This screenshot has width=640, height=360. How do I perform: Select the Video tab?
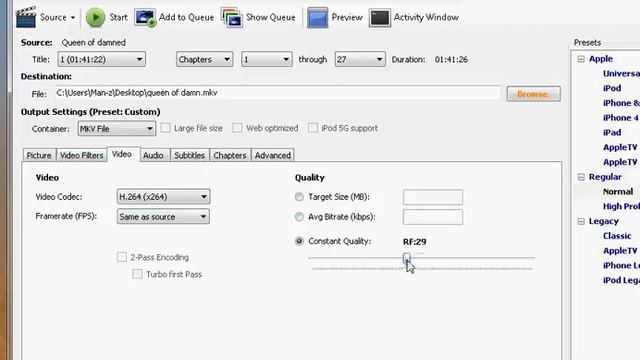tap(122, 154)
